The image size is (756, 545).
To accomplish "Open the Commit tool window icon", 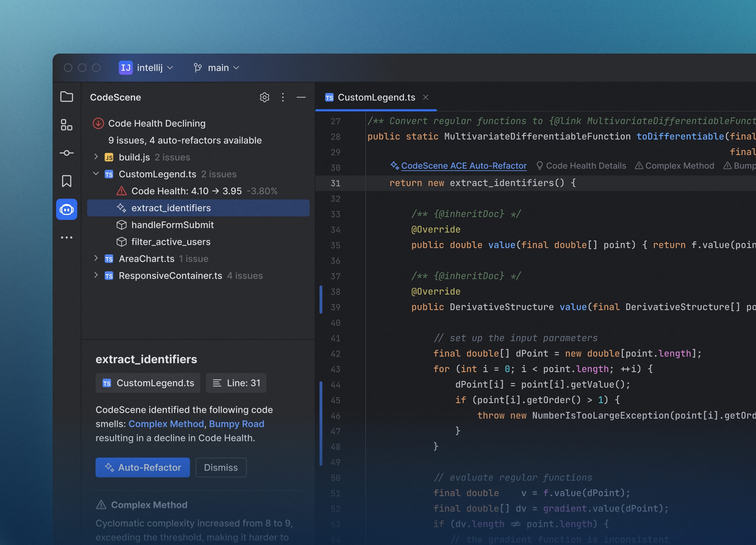I will coord(67,153).
